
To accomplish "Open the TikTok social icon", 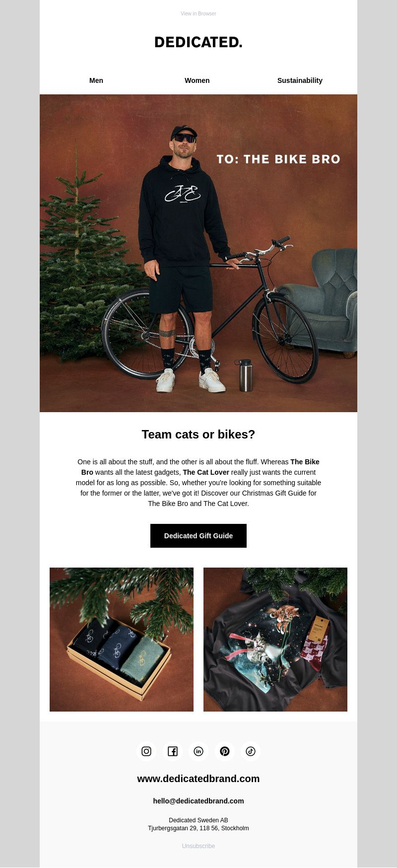I will coord(251,751).
